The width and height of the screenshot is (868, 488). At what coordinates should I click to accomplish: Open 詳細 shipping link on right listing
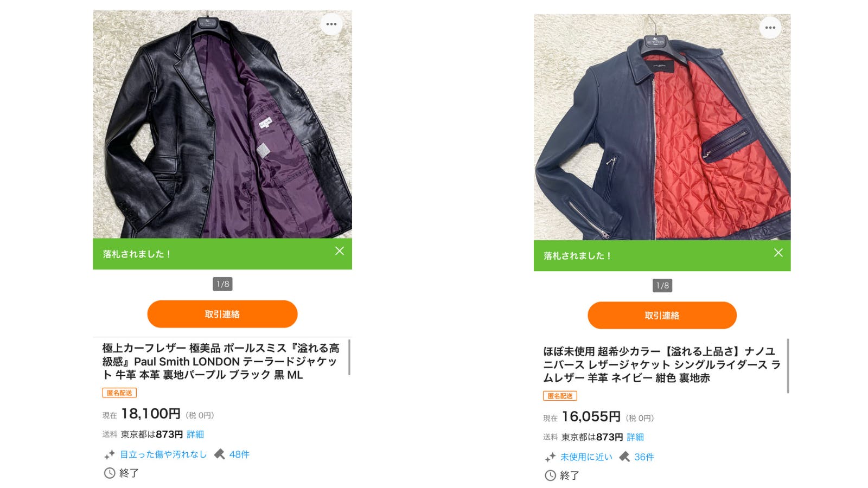[x=635, y=437]
